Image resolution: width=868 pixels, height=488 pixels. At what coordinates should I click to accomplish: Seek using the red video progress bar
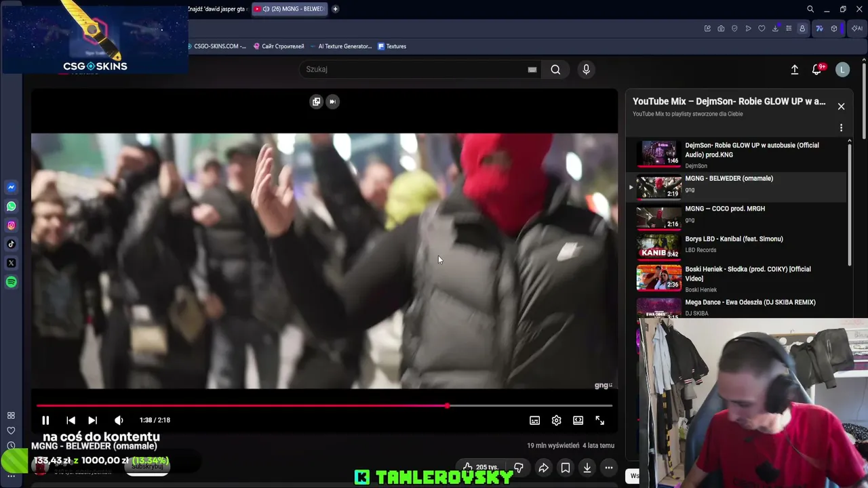point(325,406)
